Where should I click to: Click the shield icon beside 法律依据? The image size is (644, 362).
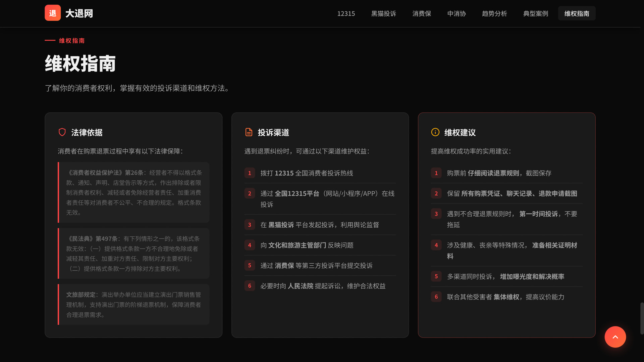[x=62, y=132]
